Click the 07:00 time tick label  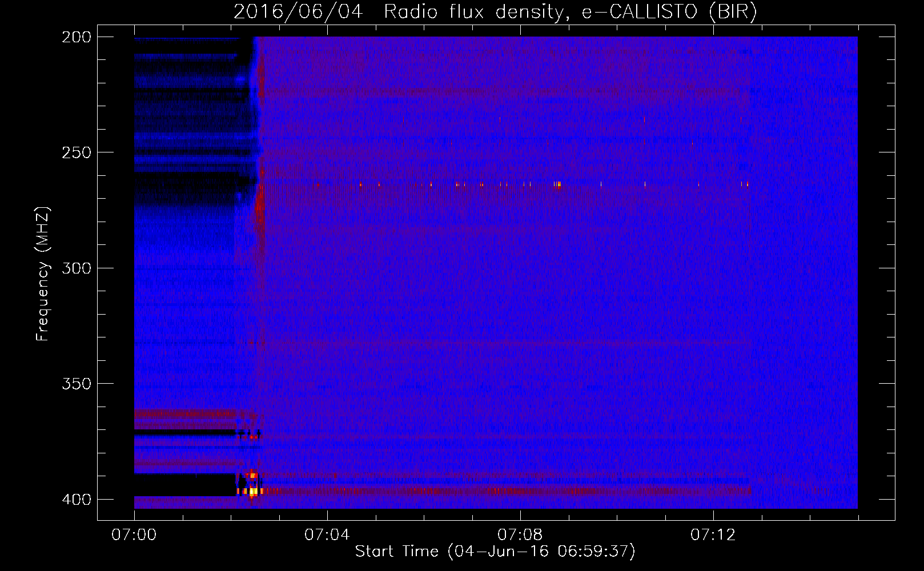click(x=134, y=535)
